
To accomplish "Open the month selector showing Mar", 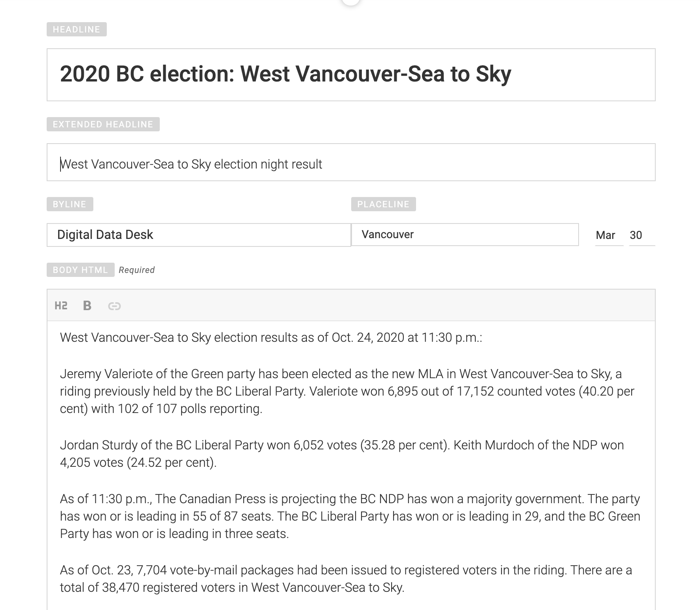I will coord(605,235).
